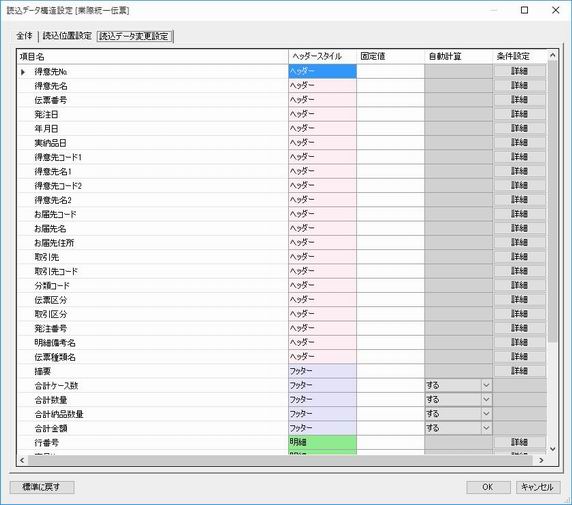This screenshot has width=572, height=505.
Task: Select the 得意先名2 row name
Action: (53, 200)
